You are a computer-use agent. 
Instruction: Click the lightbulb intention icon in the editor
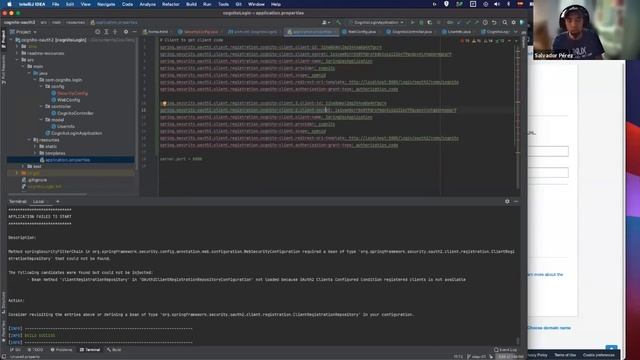pos(164,104)
